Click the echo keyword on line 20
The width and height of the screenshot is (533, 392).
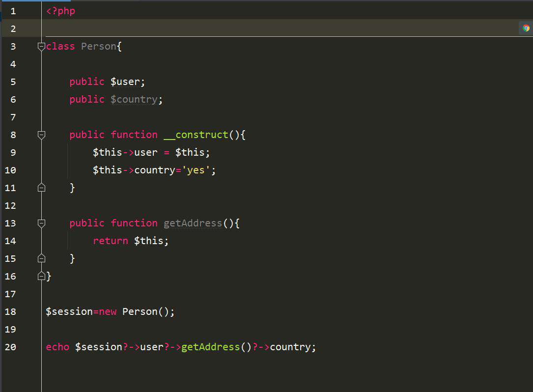(x=57, y=347)
